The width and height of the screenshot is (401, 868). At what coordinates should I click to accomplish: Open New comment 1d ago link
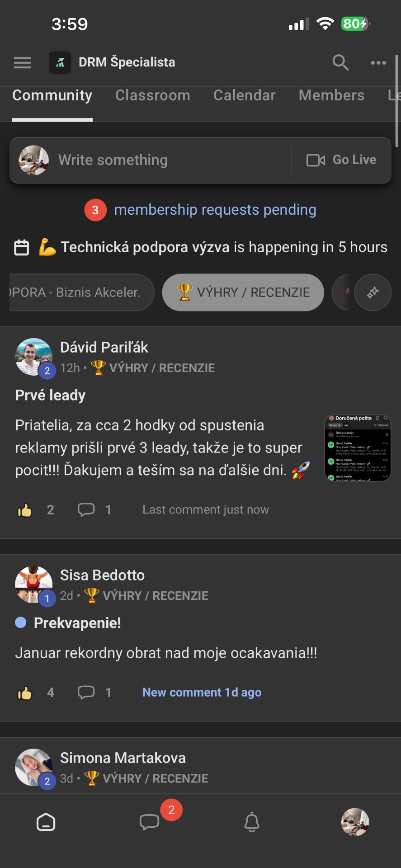[x=202, y=693]
